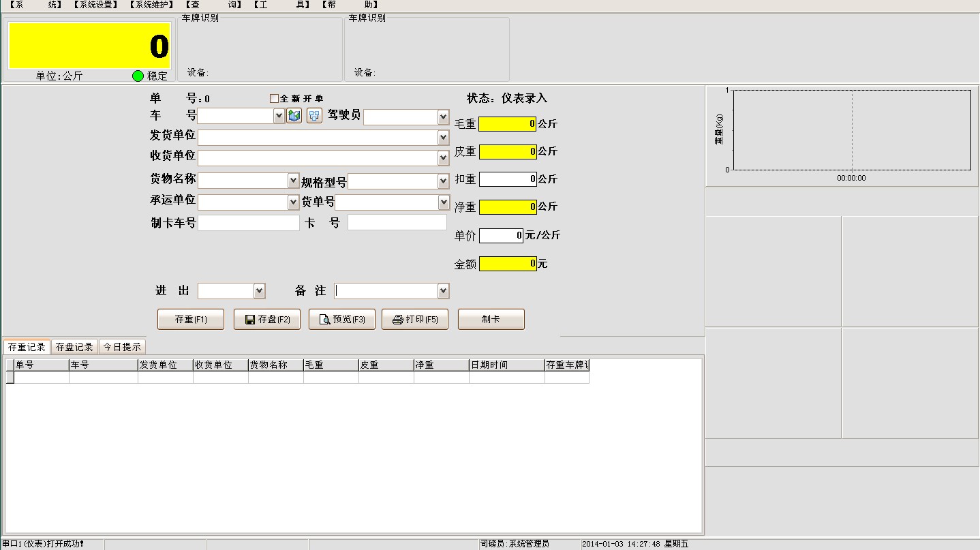The height and width of the screenshot is (550, 980).
Task: Click the grid icon left of 驾驶员
Action: [314, 116]
